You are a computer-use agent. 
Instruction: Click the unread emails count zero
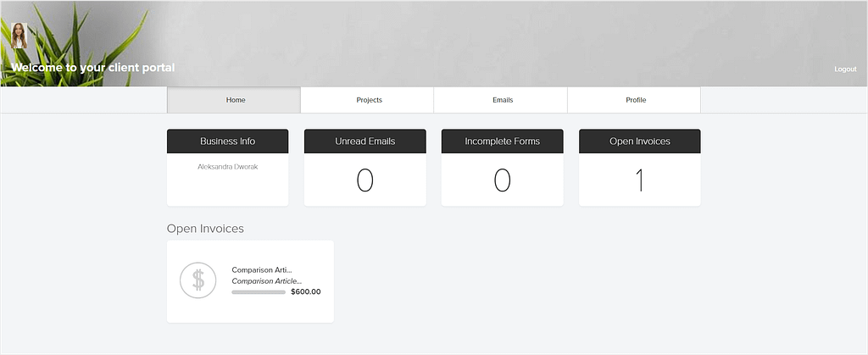(364, 180)
